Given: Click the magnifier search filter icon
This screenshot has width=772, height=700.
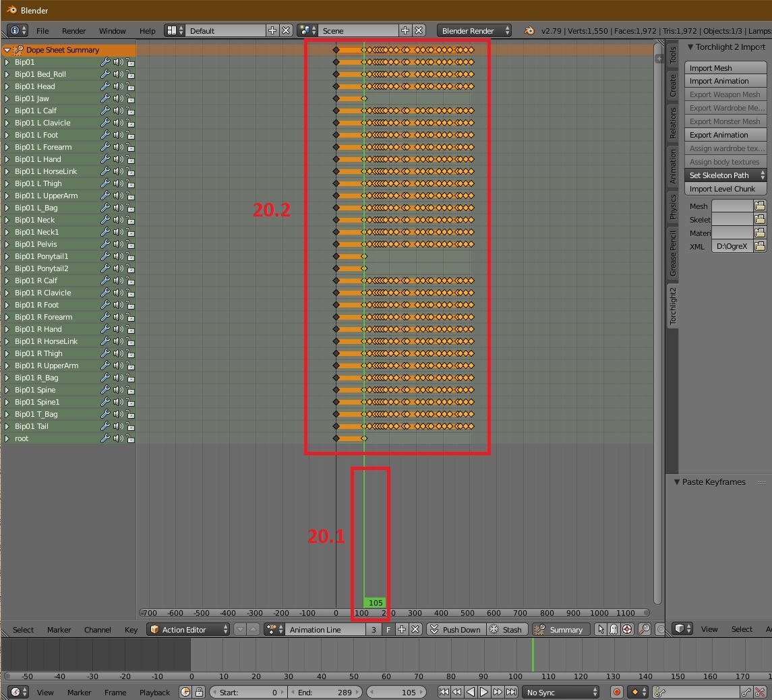Looking at the screenshot, I should 644,630.
